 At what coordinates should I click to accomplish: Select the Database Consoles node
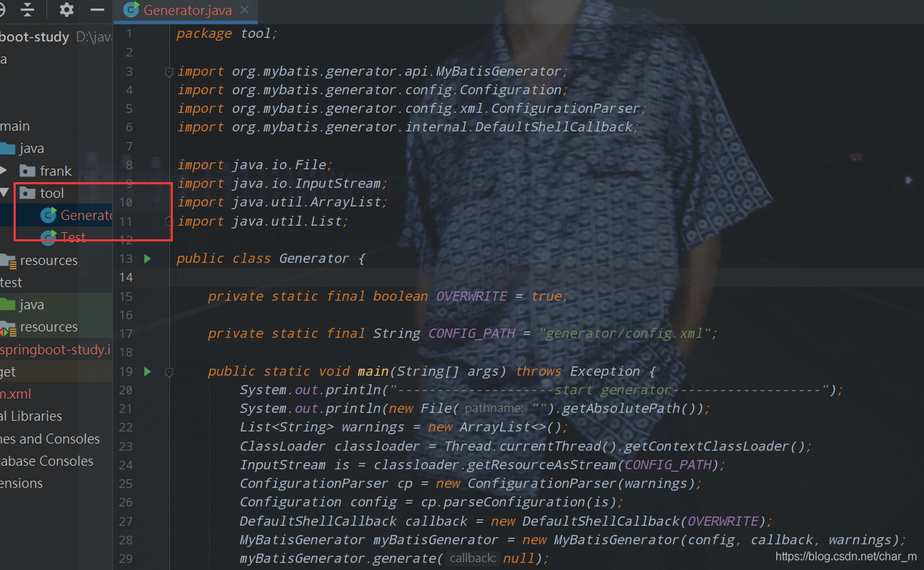(46, 461)
